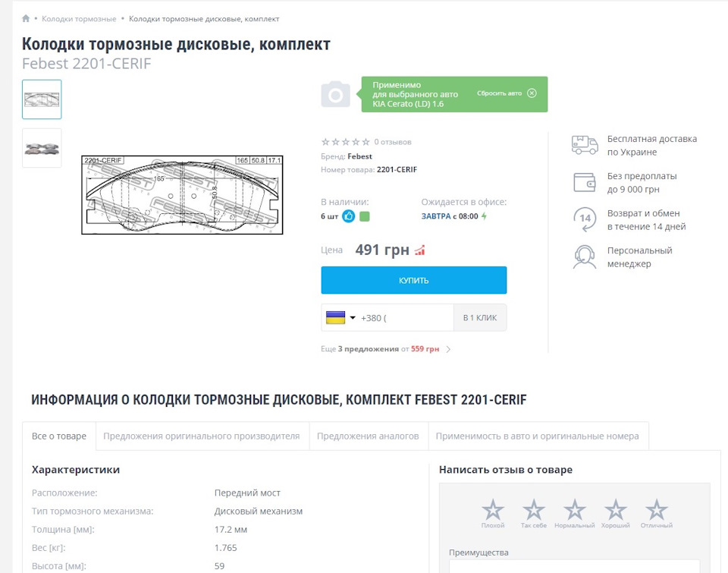Image resolution: width=728 pixels, height=573 pixels.
Task: Click the wallet no-prepayment icon
Action: pyautogui.click(x=585, y=183)
